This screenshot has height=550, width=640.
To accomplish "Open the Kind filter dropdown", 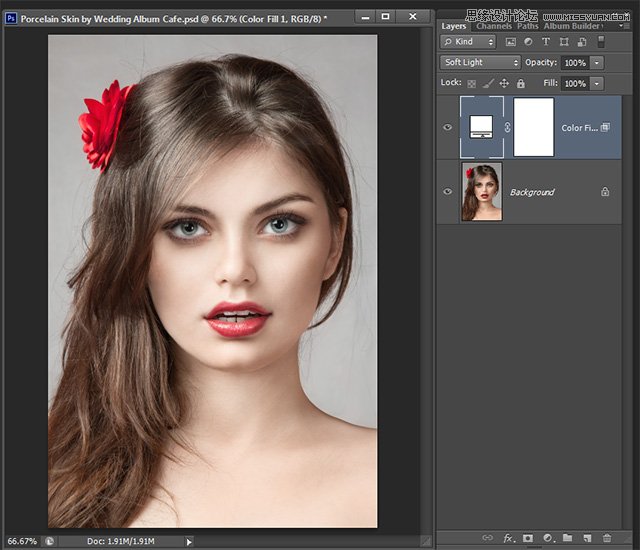I will (x=468, y=42).
